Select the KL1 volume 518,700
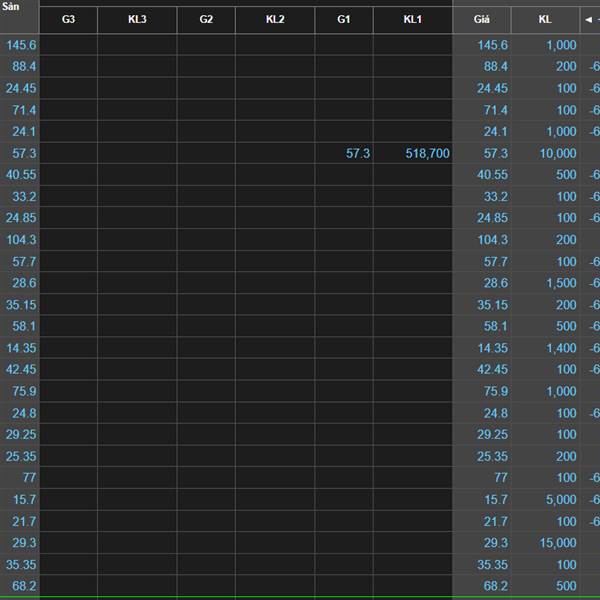The width and height of the screenshot is (600, 600). tap(427, 153)
